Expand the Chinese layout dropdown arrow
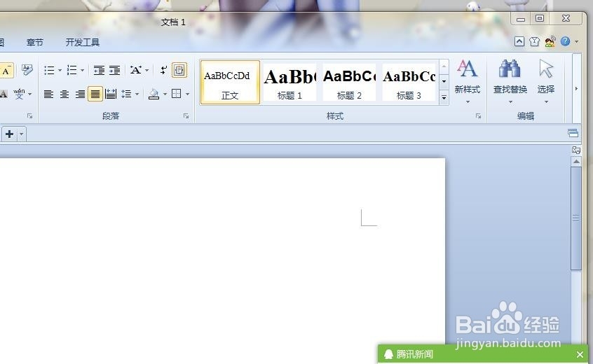Image resolution: width=593 pixels, height=364 pixels. pos(146,70)
